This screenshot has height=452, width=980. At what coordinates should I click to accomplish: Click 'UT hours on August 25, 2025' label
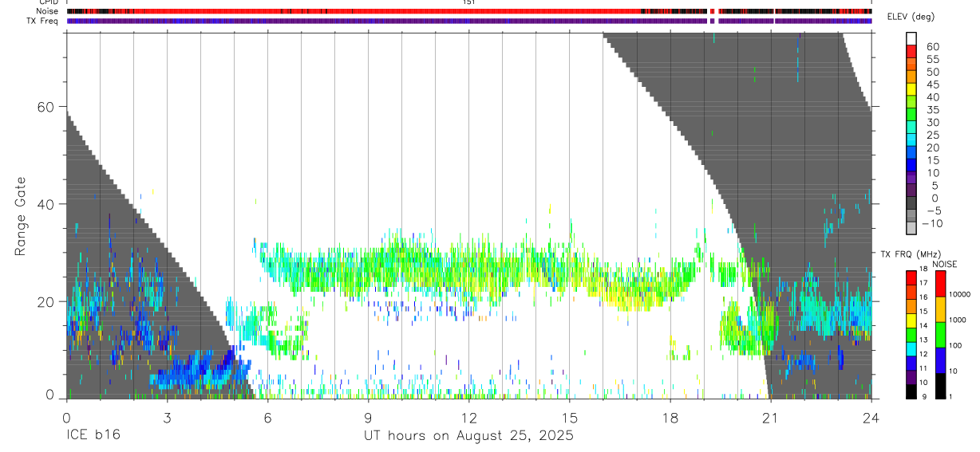468,436
